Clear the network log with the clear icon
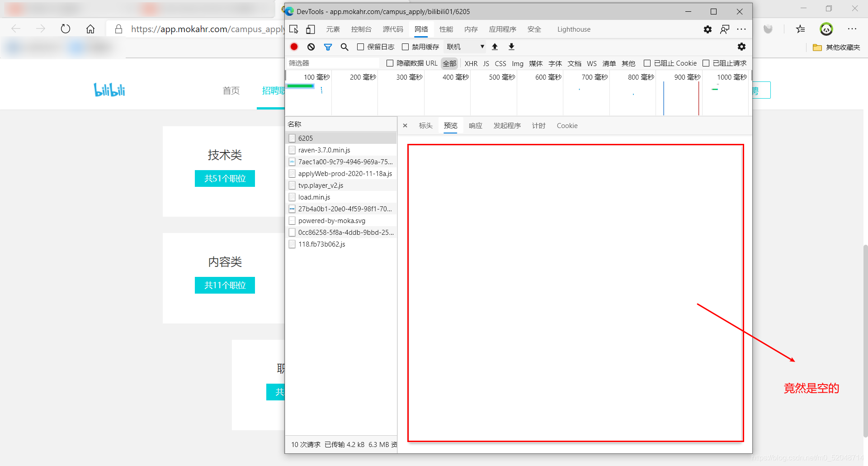Image resolution: width=868 pixels, height=466 pixels. click(311, 47)
